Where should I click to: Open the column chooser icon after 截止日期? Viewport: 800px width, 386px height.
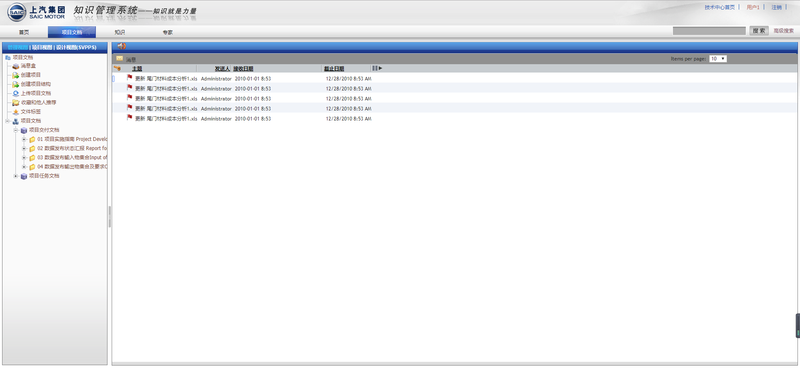(377, 68)
